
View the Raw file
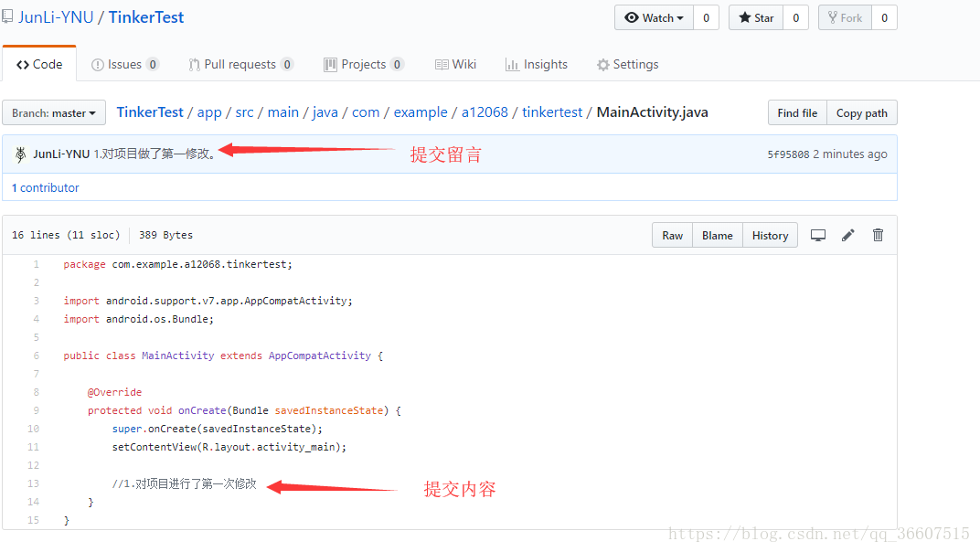coord(673,235)
